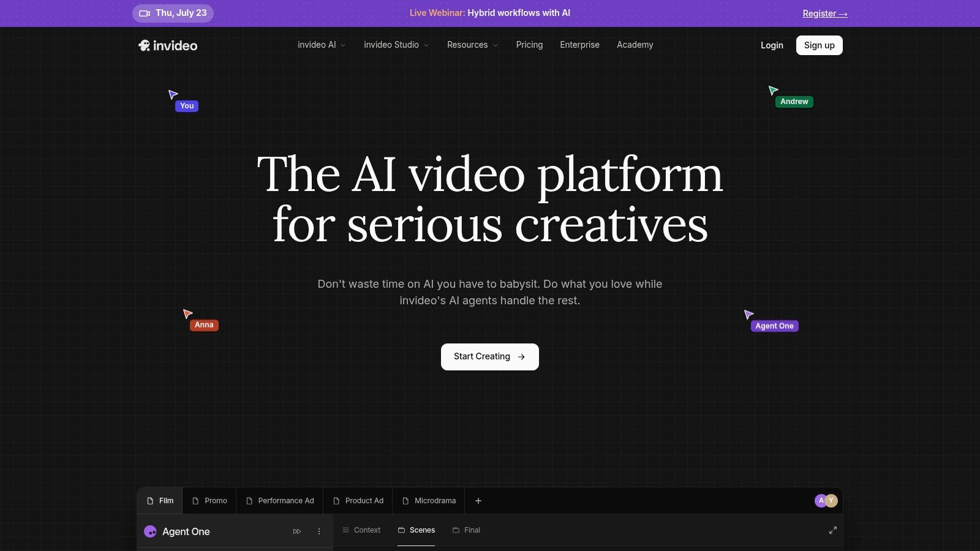
Task: Open the Performance Ad tab
Action: click(280, 501)
